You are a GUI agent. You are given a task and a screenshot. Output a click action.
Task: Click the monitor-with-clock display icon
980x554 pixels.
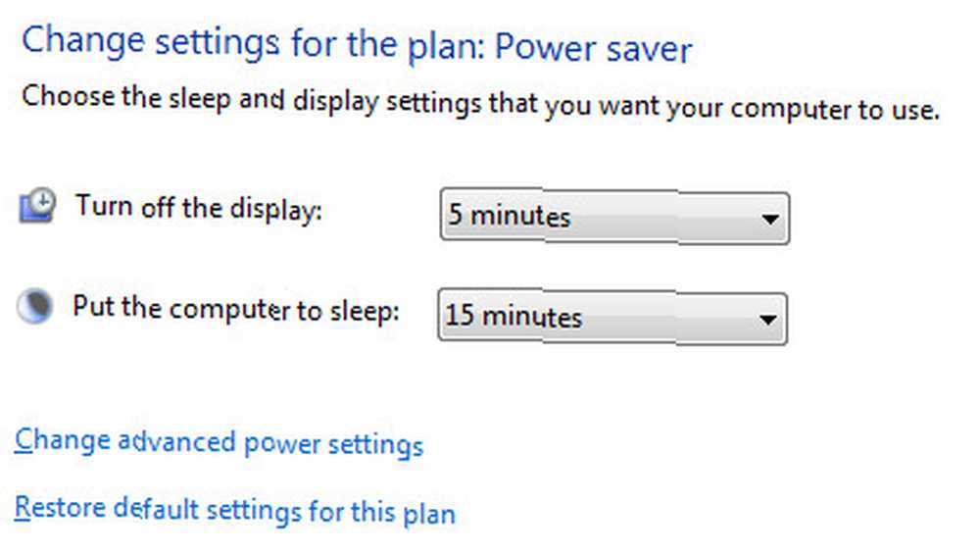click(37, 205)
